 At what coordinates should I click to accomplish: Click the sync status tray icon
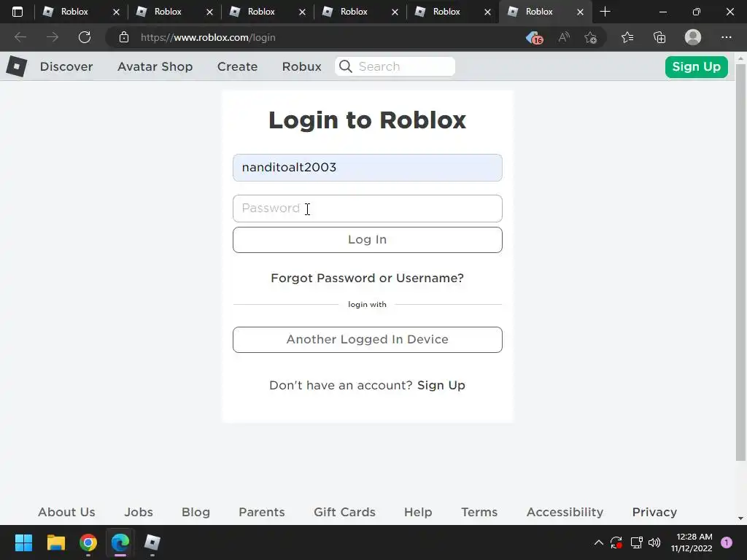click(x=616, y=542)
